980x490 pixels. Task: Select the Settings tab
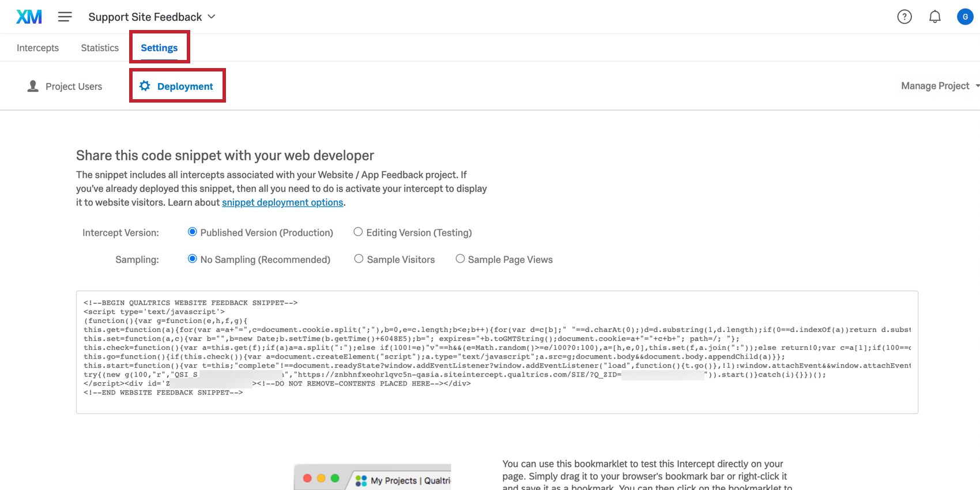point(159,48)
